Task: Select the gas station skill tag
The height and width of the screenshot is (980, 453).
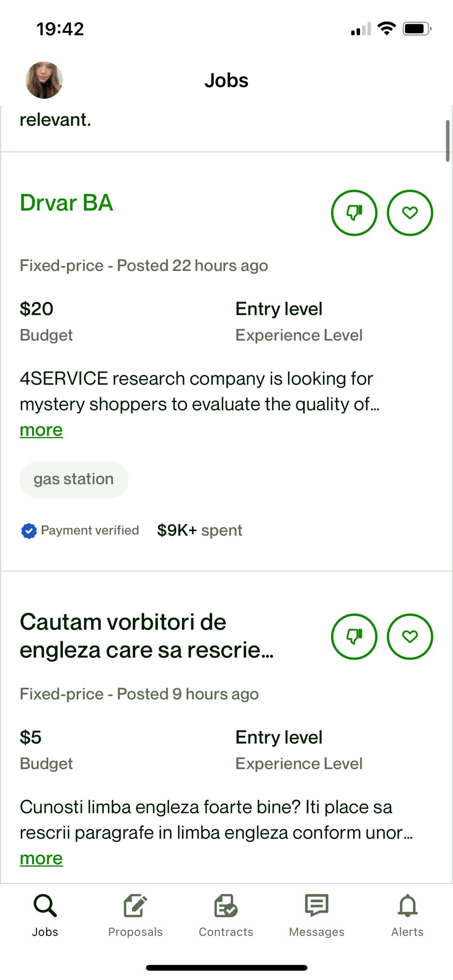Action: point(74,480)
